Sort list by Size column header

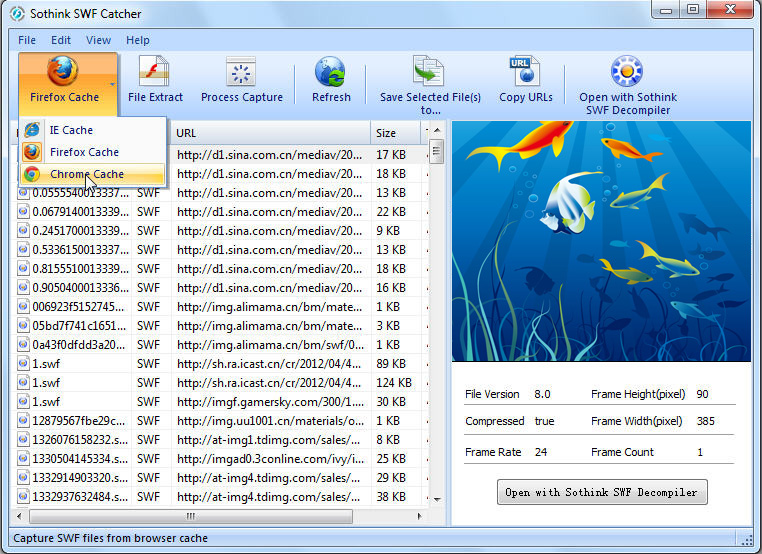click(396, 133)
